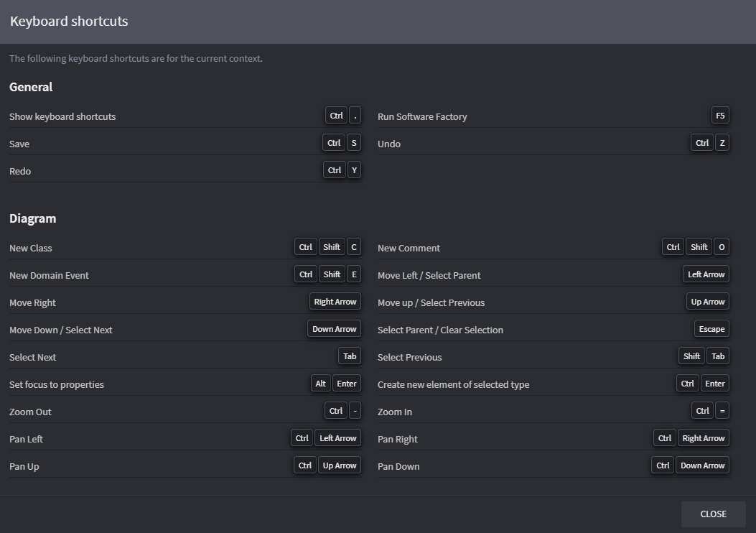
Task: Click the S key badge for Save
Action: (354, 143)
